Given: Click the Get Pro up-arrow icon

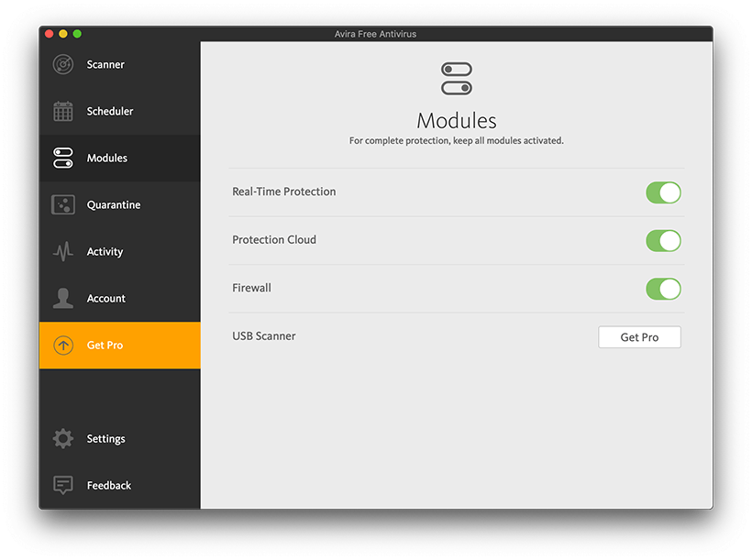Looking at the screenshot, I should pos(63,346).
